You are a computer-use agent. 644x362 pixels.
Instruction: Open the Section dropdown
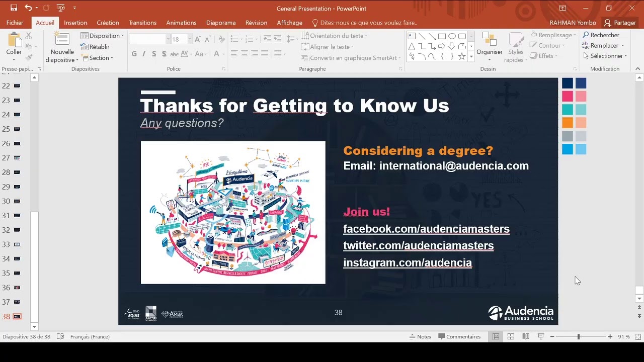[x=98, y=58]
